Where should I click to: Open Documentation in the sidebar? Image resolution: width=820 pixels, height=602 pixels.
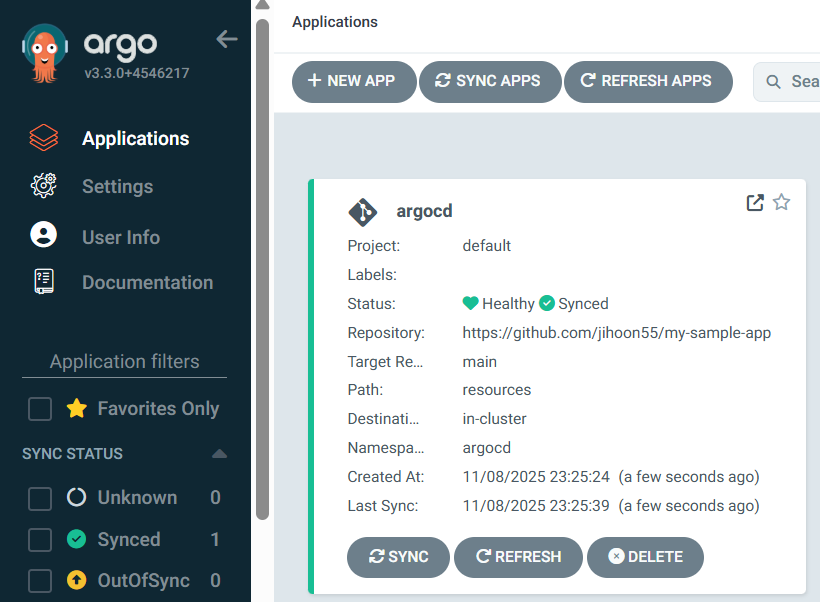pos(147,282)
